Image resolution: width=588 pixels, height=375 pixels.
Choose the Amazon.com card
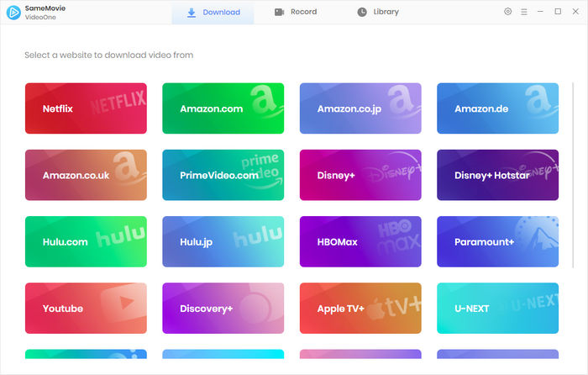223,108
